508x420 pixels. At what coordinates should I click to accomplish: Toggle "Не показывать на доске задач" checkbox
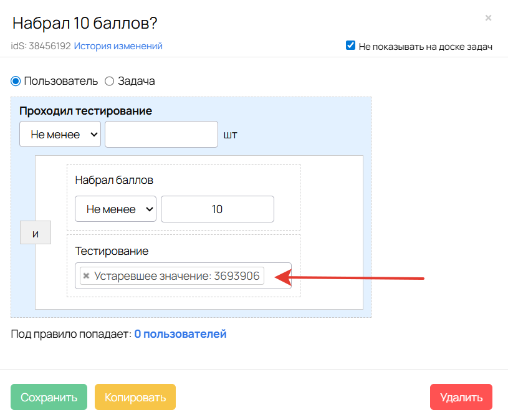pyautogui.click(x=351, y=45)
